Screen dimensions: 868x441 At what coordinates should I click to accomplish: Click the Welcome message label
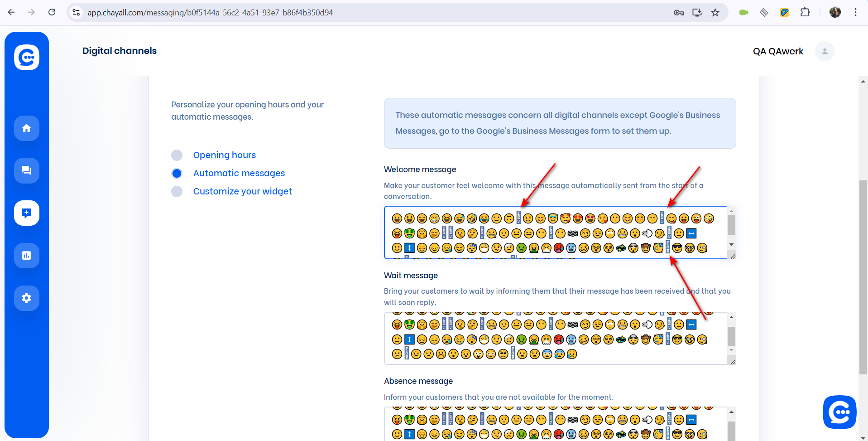click(x=420, y=170)
